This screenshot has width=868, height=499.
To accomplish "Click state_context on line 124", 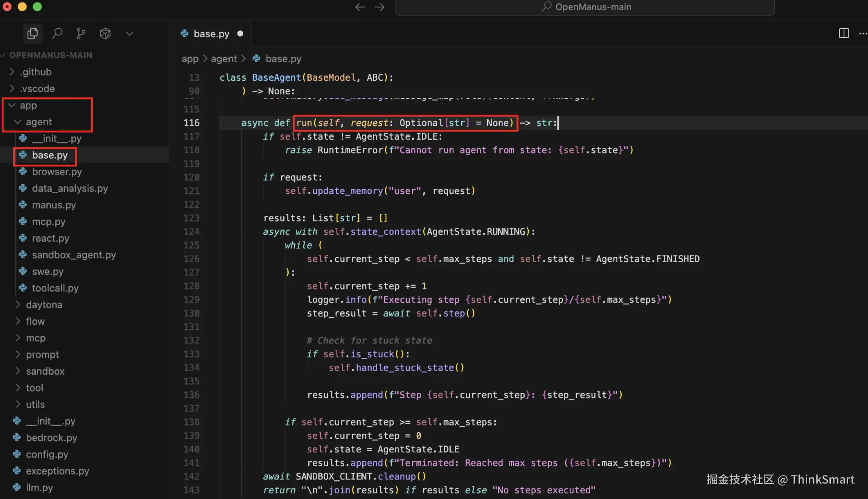I will pyautogui.click(x=386, y=232).
